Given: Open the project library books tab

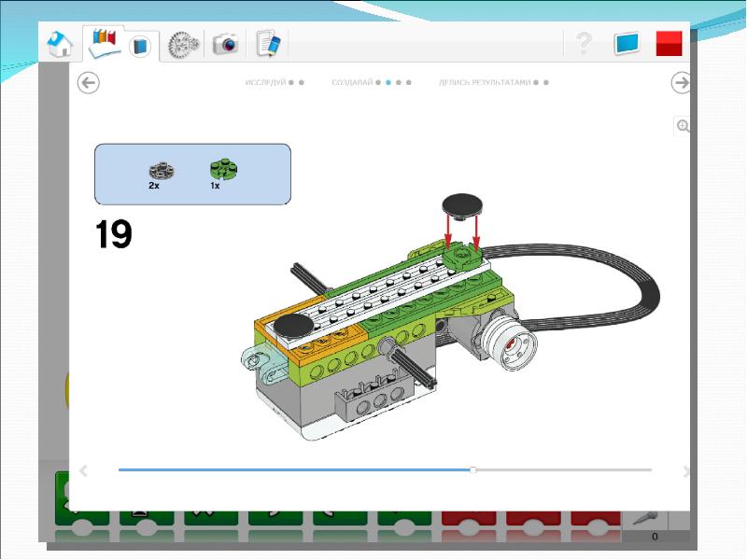Looking at the screenshot, I should pyautogui.click(x=105, y=43).
